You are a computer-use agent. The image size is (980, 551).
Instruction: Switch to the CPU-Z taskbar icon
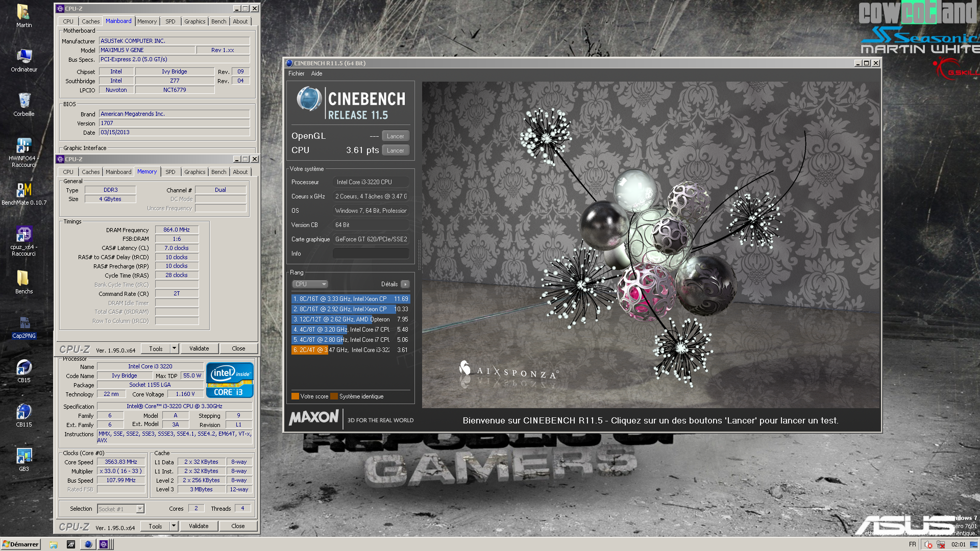tap(104, 544)
